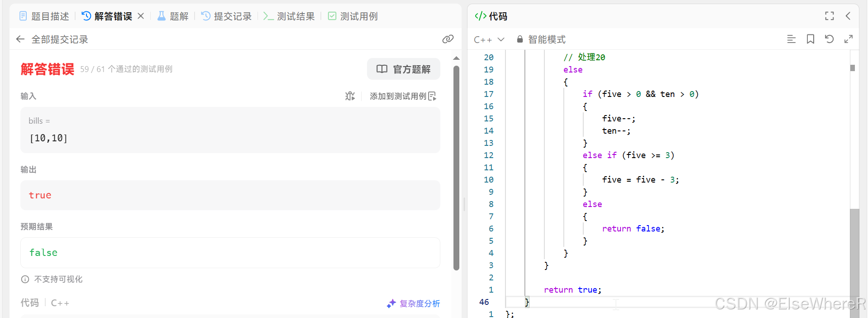Open the 提交记录 tab
Viewport: 868px width, 318px height.
(x=226, y=16)
